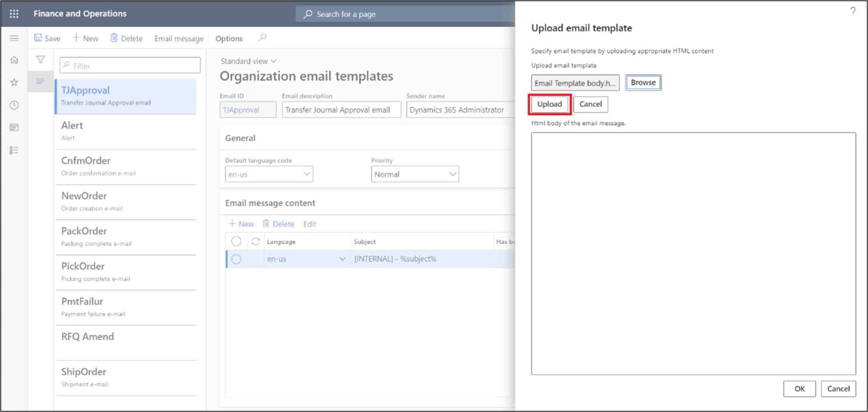Toggle the refresh column control in grid header
Image resolution: width=868 pixels, height=412 pixels.
(x=256, y=241)
